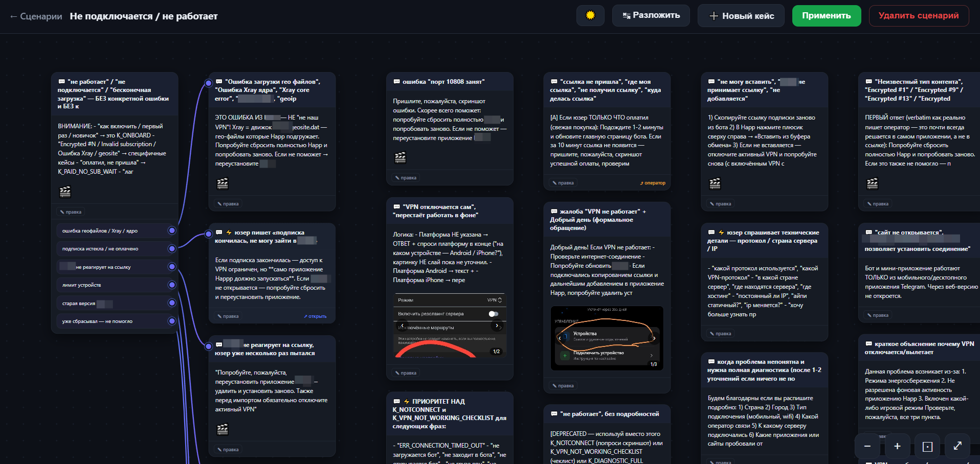Click открыть link on "подписка кончилась" card

point(315,316)
